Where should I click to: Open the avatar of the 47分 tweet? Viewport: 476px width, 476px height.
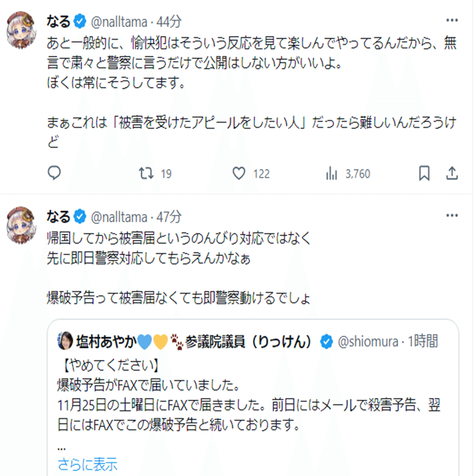[22, 225]
